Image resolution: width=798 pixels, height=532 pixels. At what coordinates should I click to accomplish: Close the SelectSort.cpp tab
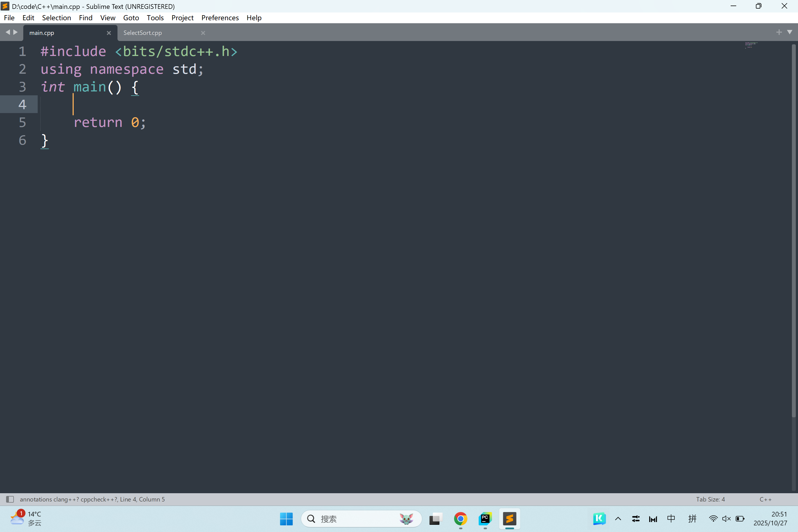(203, 33)
